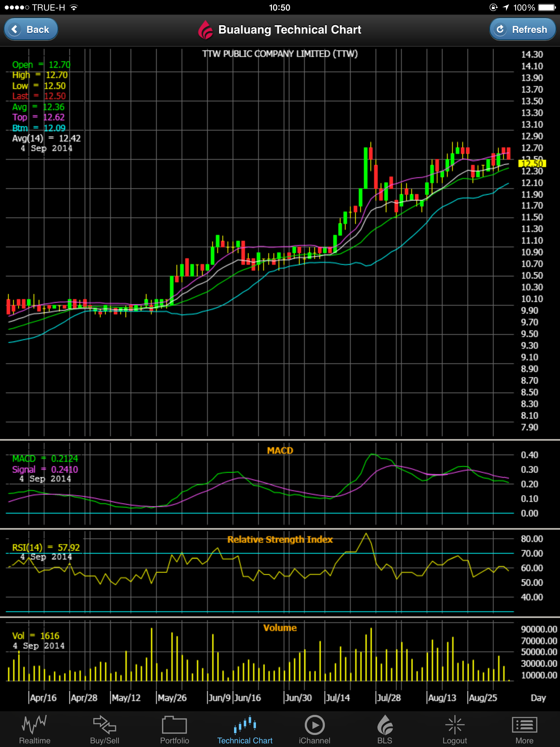Tap the 14.30 price axis label

(532, 54)
